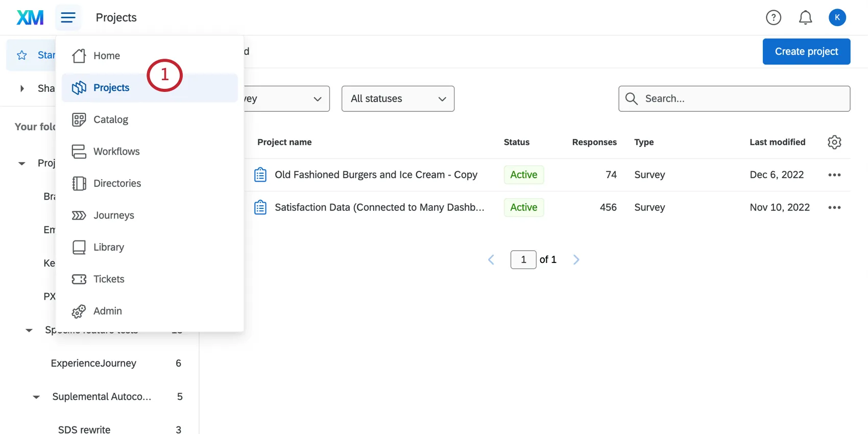The height and width of the screenshot is (434, 868).
Task: Open options for Old Fashioned Burgers project
Action: coord(834,175)
